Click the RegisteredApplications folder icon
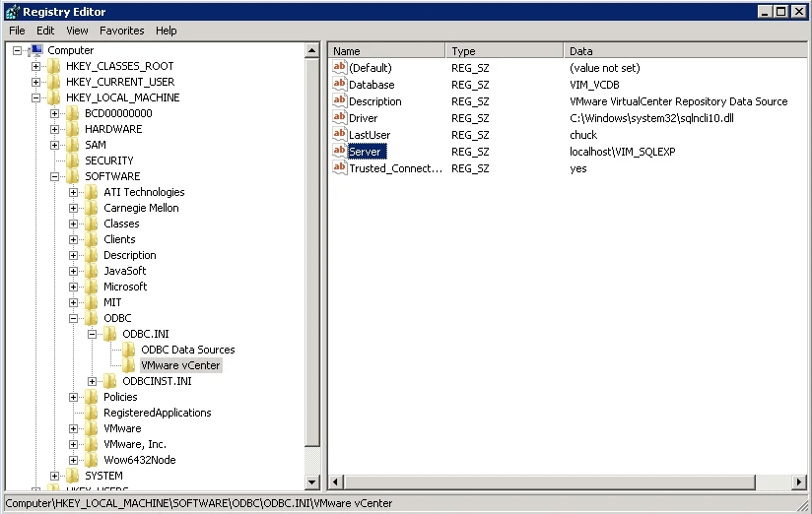The width and height of the screenshot is (812, 514). tap(91, 413)
